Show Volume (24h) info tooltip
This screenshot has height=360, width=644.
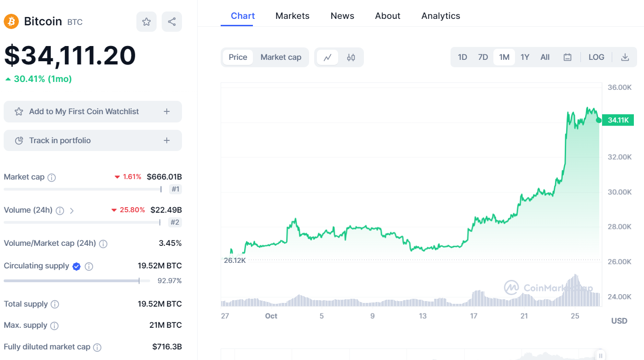click(x=60, y=210)
